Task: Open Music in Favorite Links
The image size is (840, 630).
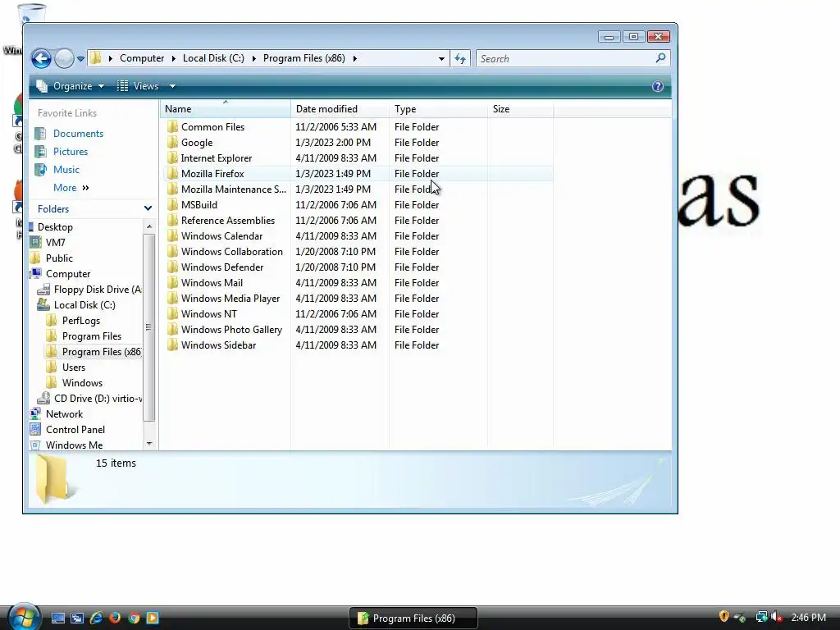Action: [66, 170]
